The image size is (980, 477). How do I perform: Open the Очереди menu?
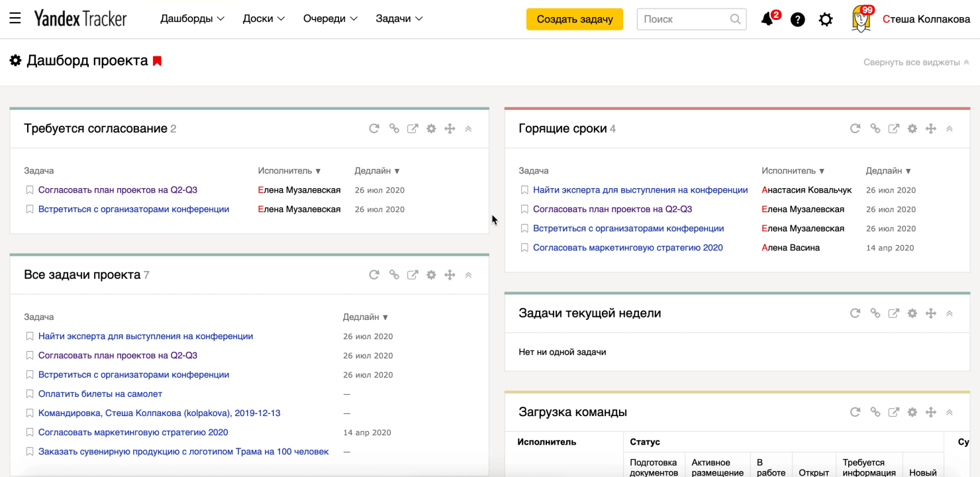click(x=330, y=19)
